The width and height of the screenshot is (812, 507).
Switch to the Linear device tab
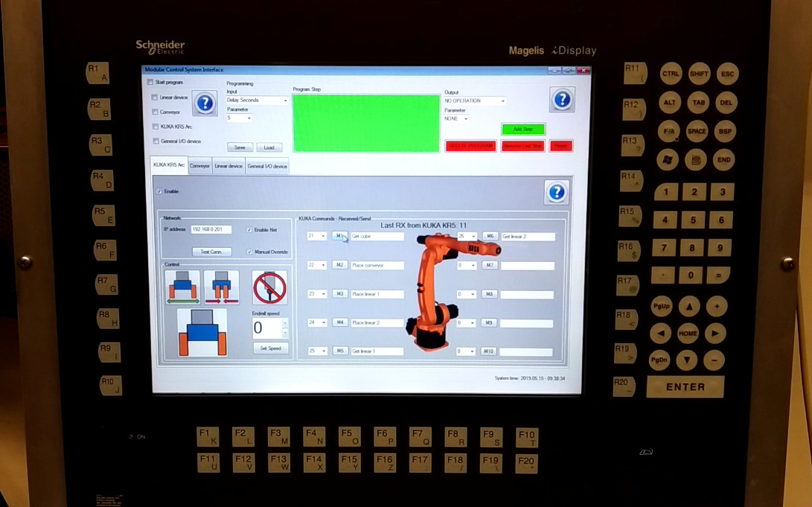point(228,166)
